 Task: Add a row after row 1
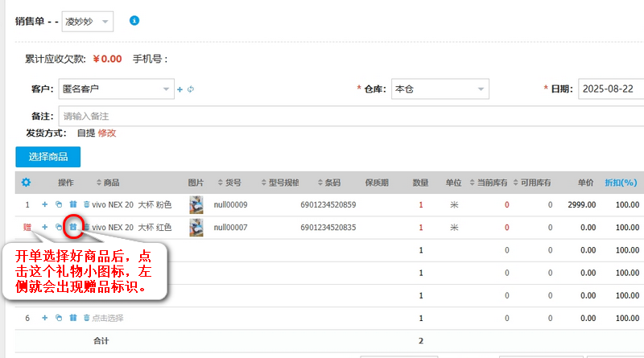pyautogui.click(x=45, y=204)
